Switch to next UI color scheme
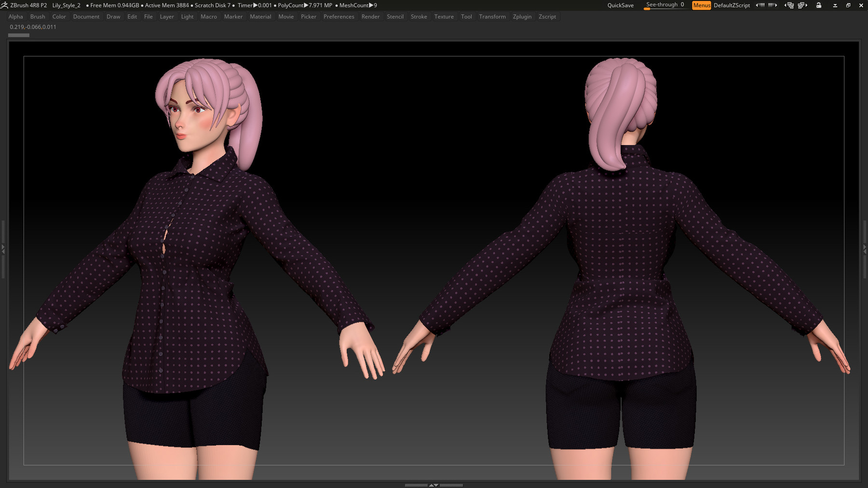Viewport: 868px width, 488px height. point(773,5)
